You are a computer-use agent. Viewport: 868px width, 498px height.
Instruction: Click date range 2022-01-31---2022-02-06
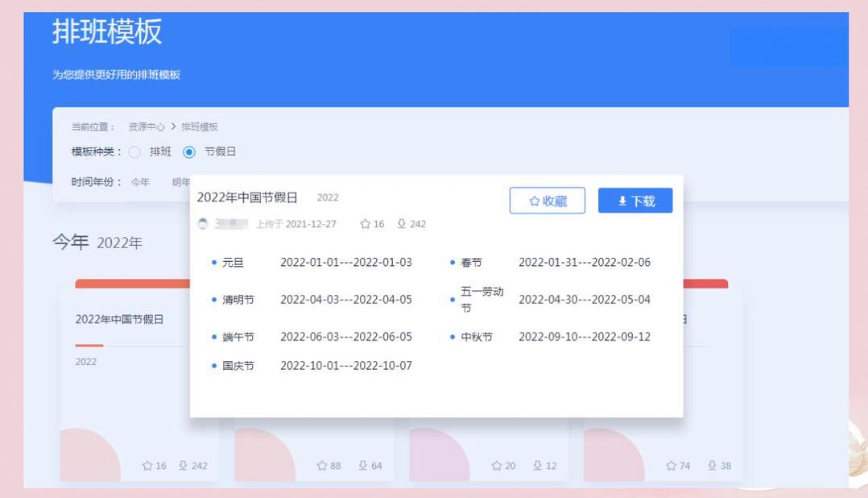(x=585, y=263)
